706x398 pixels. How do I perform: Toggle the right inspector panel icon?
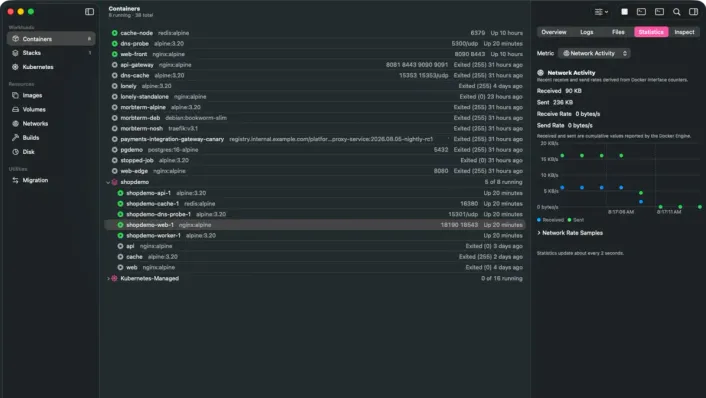[x=693, y=12]
